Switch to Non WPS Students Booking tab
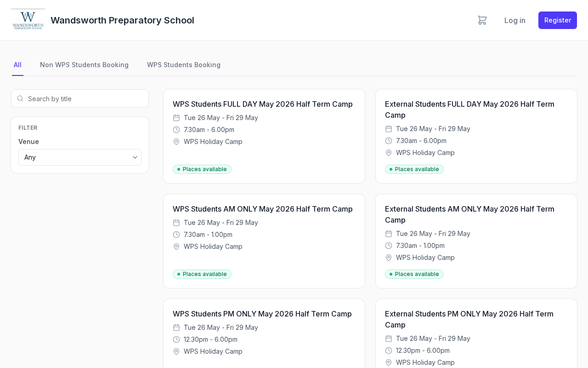This screenshot has height=368, width=588. click(x=84, y=65)
